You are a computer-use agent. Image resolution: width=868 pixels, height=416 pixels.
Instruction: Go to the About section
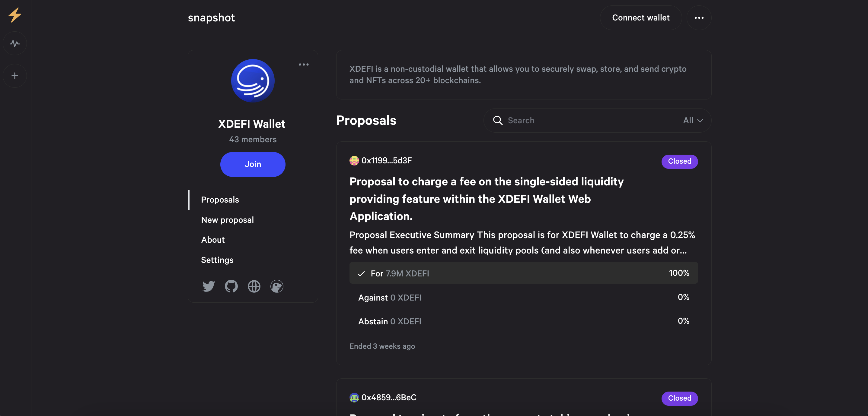(x=212, y=240)
